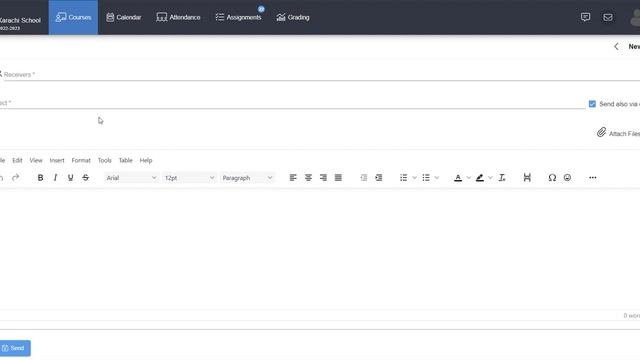Screen dimensions: 640x360
Task: Insert a page break
Action: coord(527,178)
